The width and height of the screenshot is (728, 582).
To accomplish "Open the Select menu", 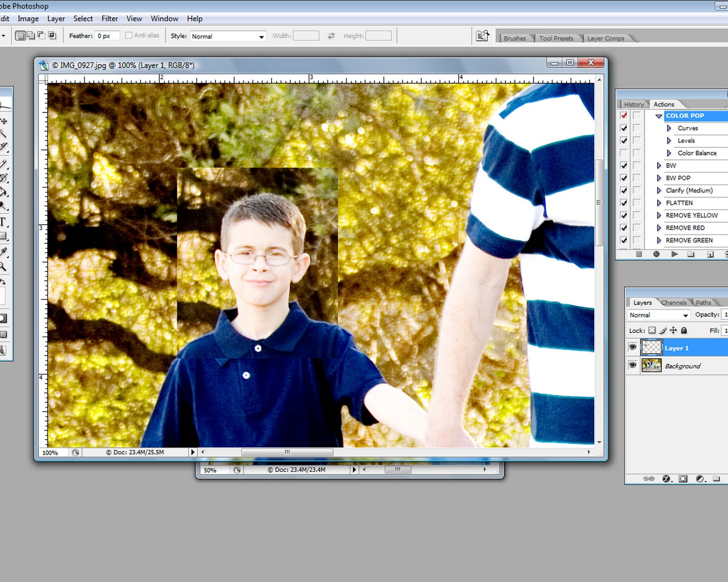I will pyautogui.click(x=83, y=19).
